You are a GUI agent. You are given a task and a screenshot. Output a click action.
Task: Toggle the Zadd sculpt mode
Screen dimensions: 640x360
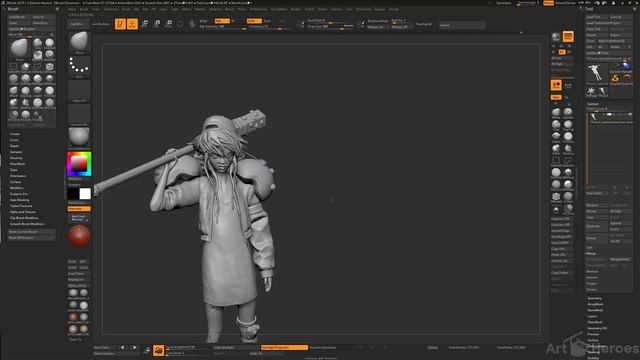[254, 21]
